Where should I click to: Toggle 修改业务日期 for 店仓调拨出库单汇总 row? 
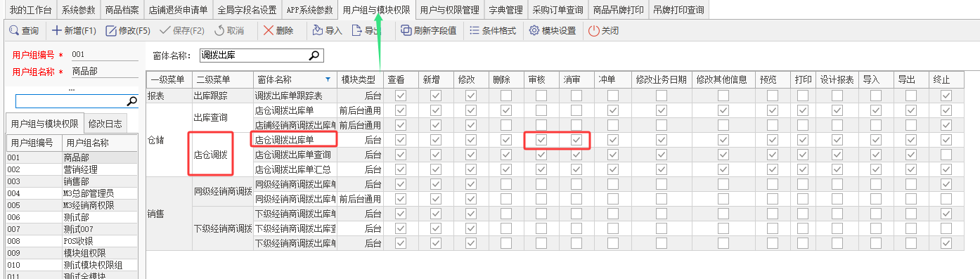[661, 169]
